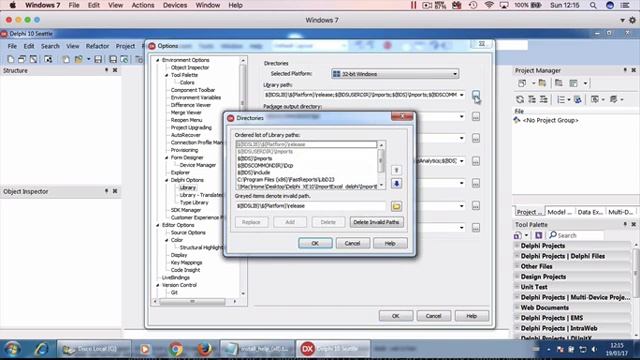
Task: Collapse Delphi Options tree node
Action: 167,180
